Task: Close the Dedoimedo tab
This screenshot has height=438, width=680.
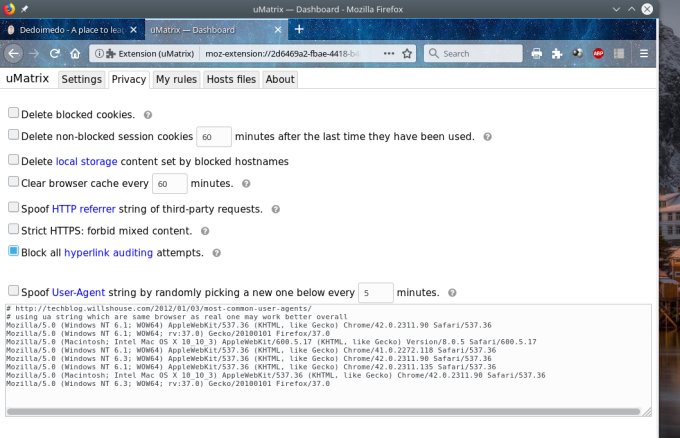Action: point(134,30)
